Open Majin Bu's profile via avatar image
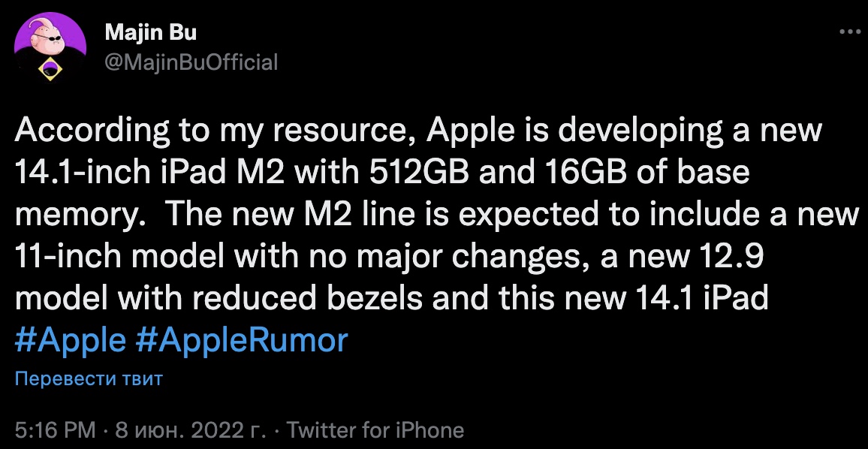 click(49, 45)
